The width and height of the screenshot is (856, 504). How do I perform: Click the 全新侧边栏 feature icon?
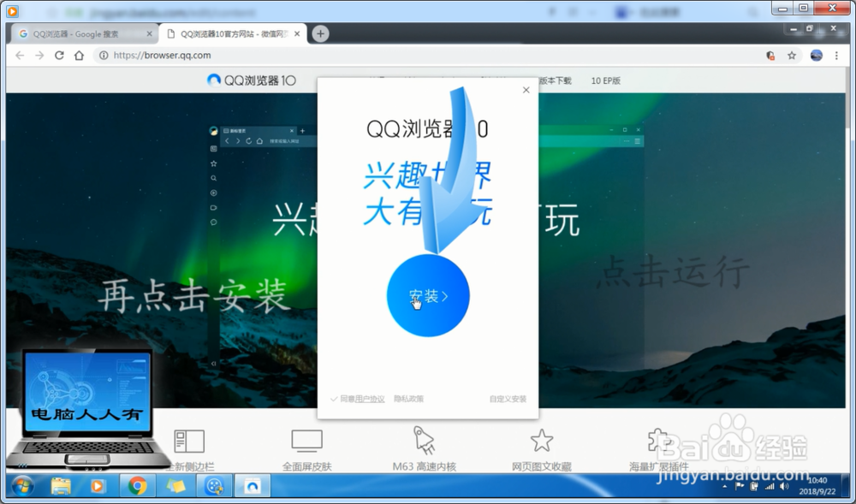189,442
